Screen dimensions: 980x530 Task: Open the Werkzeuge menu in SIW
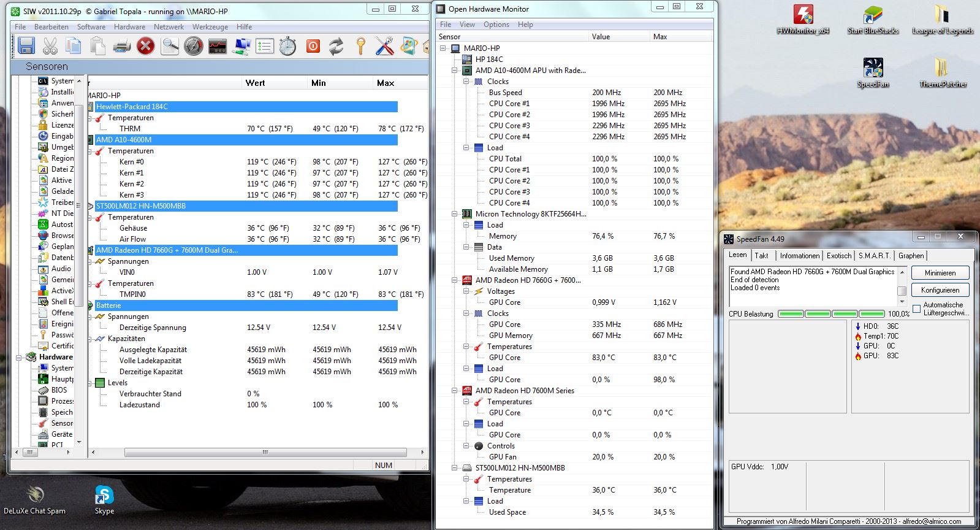point(210,27)
